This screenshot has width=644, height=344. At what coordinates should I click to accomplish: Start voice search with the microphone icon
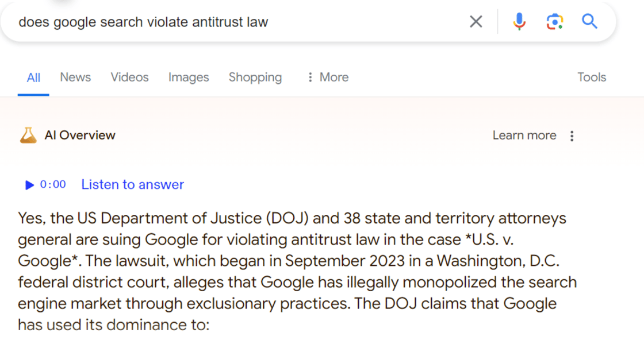(x=519, y=22)
